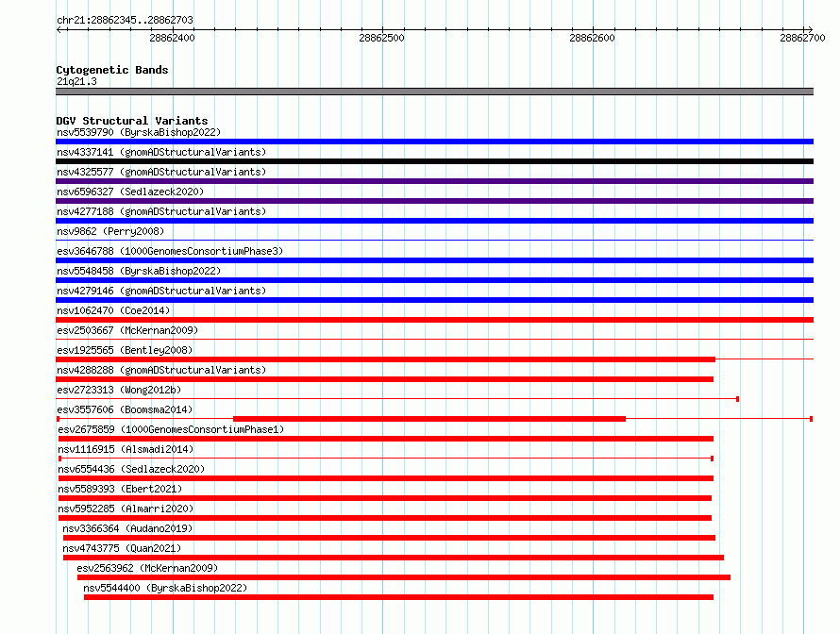Screen dimensions: 840x634
Task: Select the esv2503667 (McKernan2009) label
Action: pos(127,330)
